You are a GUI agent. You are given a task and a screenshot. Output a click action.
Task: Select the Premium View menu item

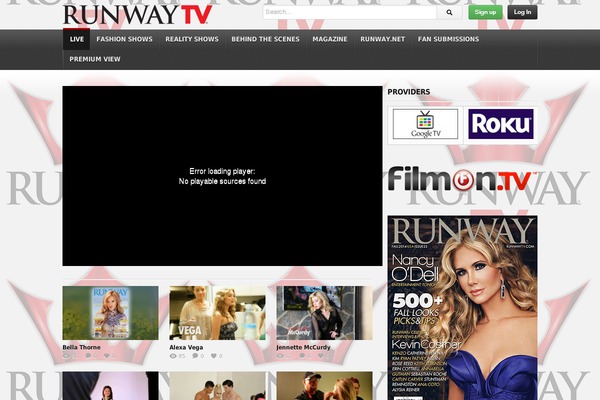click(x=95, y=59)
